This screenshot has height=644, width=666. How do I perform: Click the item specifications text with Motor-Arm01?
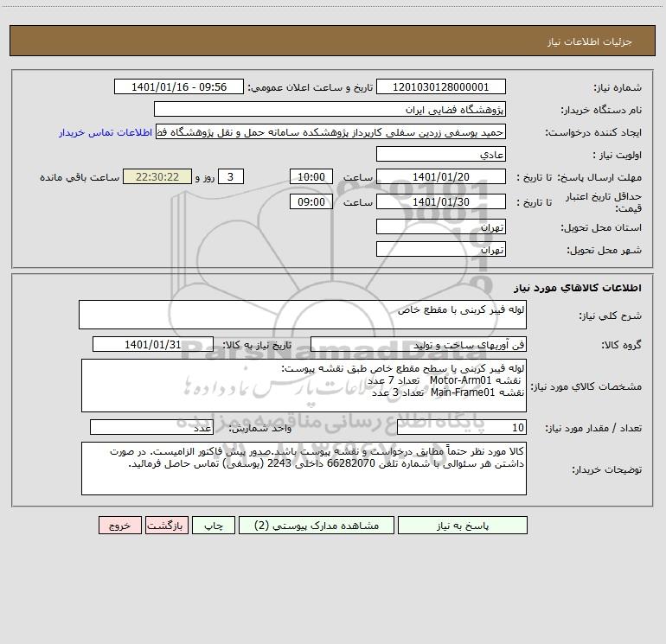[304, 386]
